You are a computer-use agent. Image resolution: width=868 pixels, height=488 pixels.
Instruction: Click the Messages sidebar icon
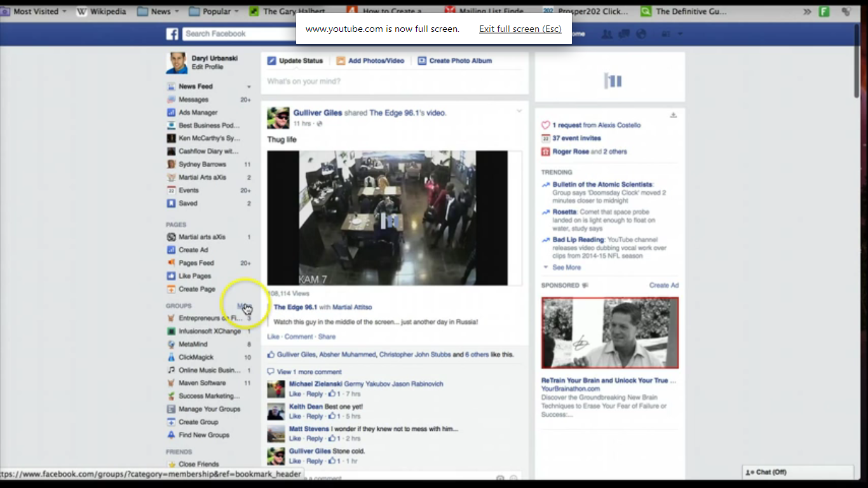[x=171, y=100]
